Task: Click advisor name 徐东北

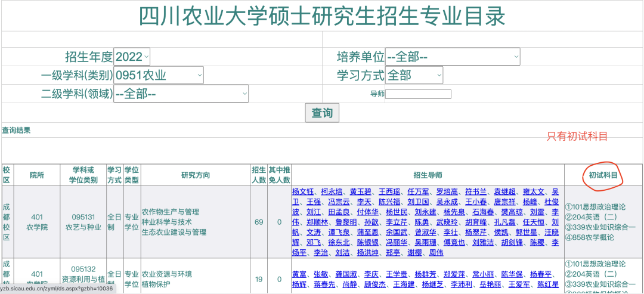Action: pos(339,243)
